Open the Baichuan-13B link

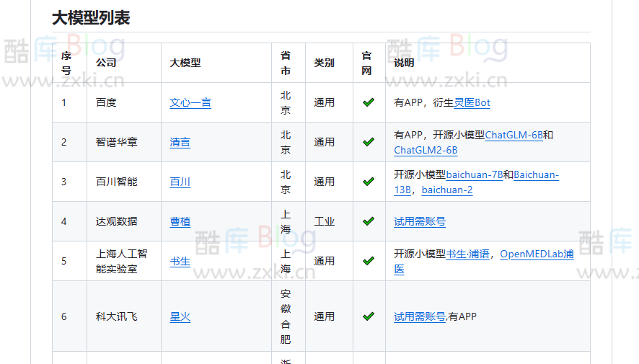tap(537, 174)
